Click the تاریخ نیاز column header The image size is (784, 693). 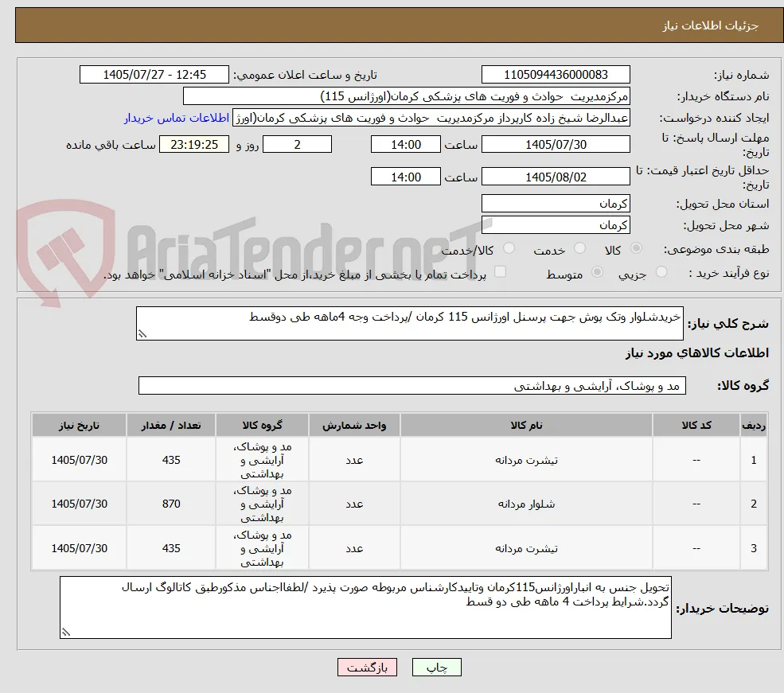[79, 425]
